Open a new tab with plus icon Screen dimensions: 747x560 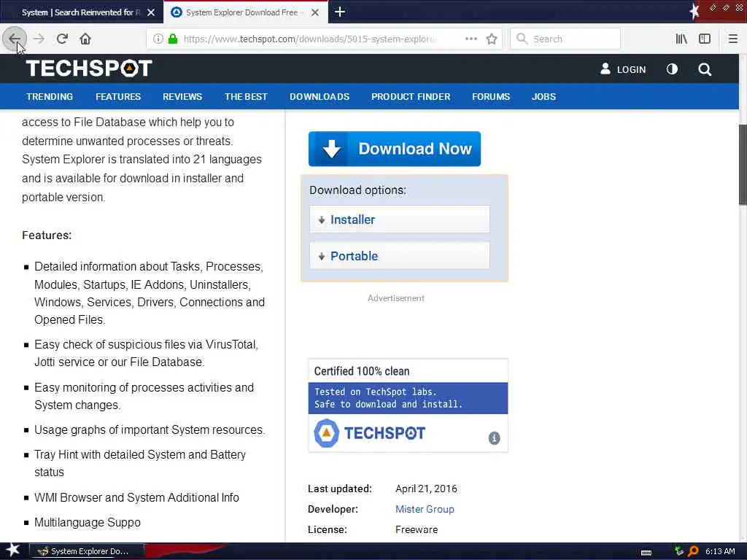coord(340,12)
